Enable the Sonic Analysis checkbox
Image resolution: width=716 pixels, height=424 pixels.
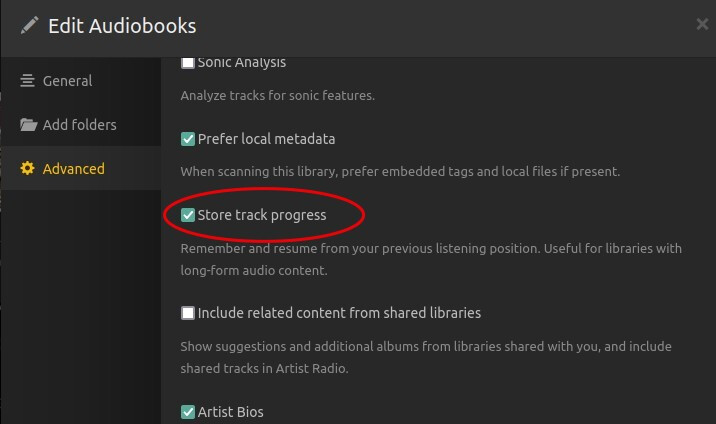188,63
